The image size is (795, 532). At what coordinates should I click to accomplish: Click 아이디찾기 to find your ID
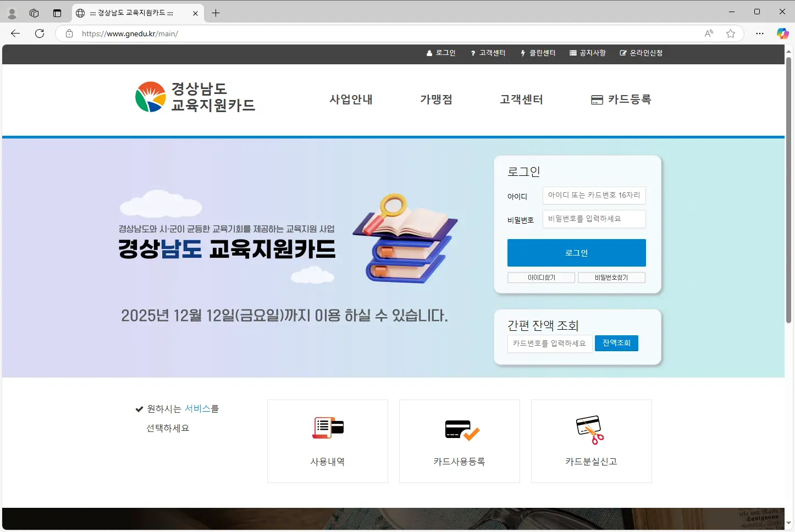[541, 278]
